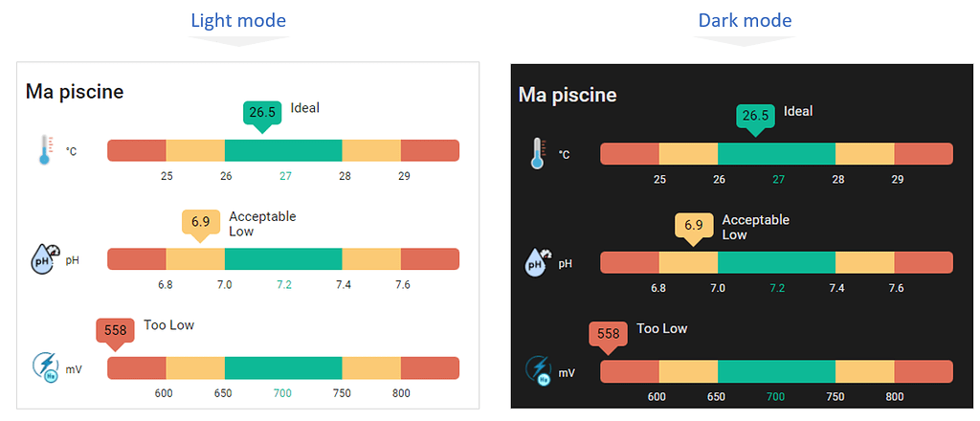Image resolution: width=980 pixels, height=421 pixels.
Task: Click the Ma piscine title in dark card
Action: coord(568,95)
